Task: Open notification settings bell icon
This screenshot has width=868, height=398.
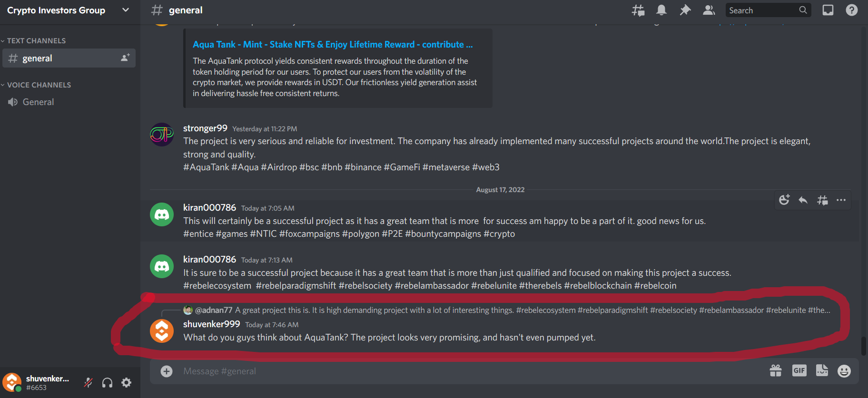Action: pyautogui.click(x=661, y=10)
